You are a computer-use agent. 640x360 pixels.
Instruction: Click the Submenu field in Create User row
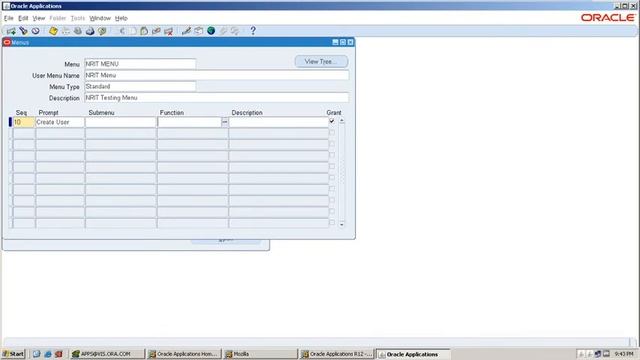coord(121,122)
